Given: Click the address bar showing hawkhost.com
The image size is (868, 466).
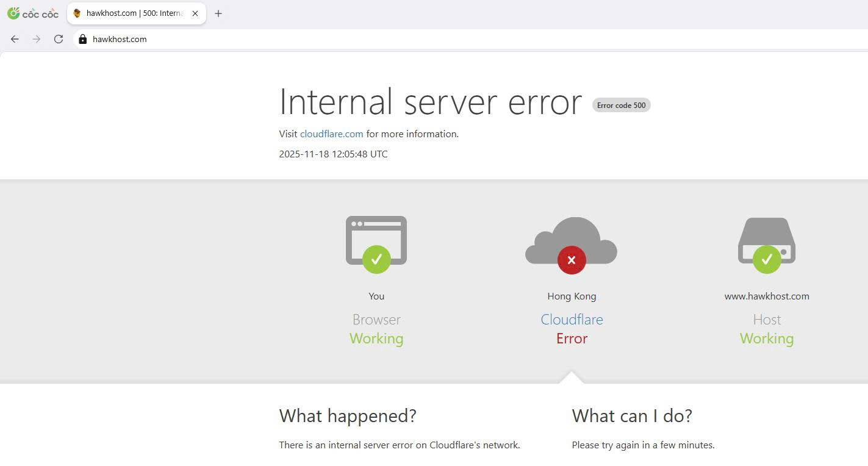Looking at the screenshot, I should coord(366,39).
